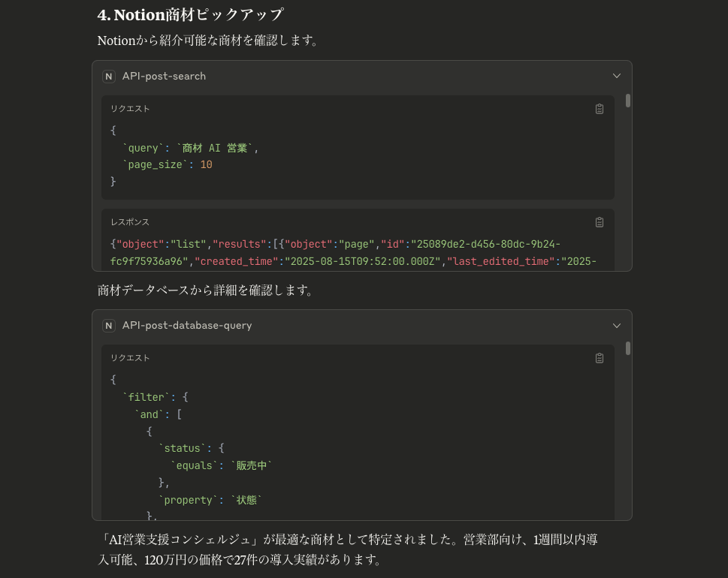Click the Notion icon beside API-post-database-query
The image size is (728, 578).
tap(109, 326)
